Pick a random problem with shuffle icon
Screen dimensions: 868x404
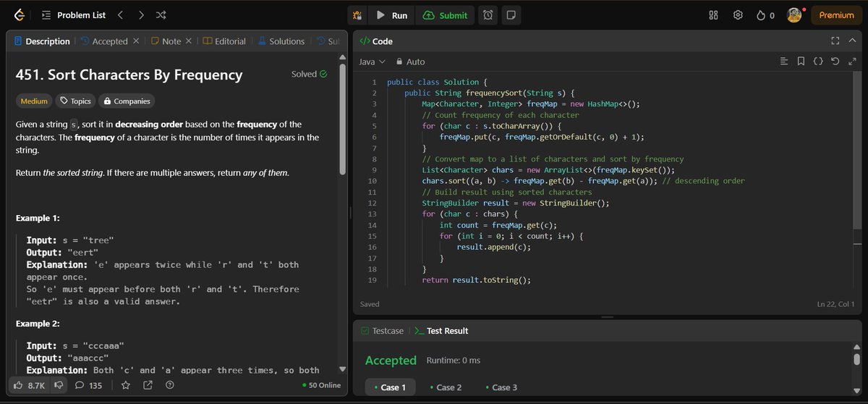pos(161,15)
